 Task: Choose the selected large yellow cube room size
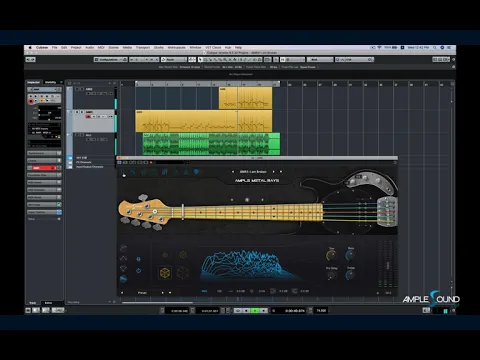point(165,273)
